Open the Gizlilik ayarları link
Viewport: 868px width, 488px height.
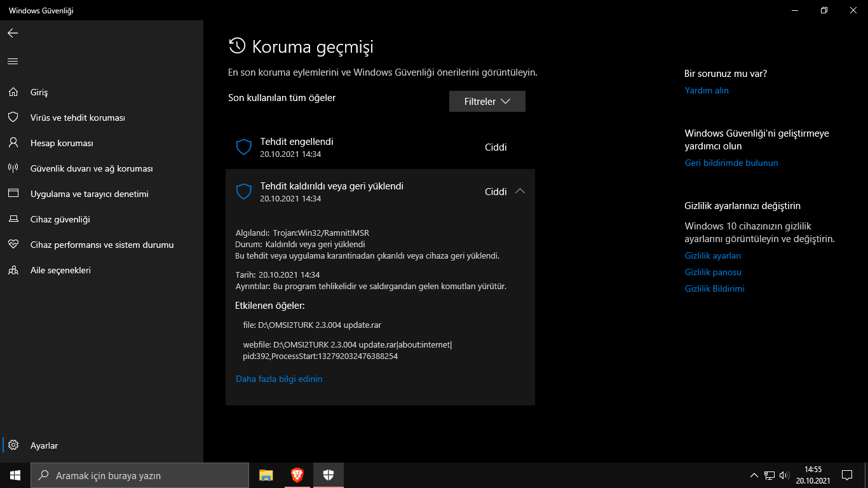click(713, 255)
